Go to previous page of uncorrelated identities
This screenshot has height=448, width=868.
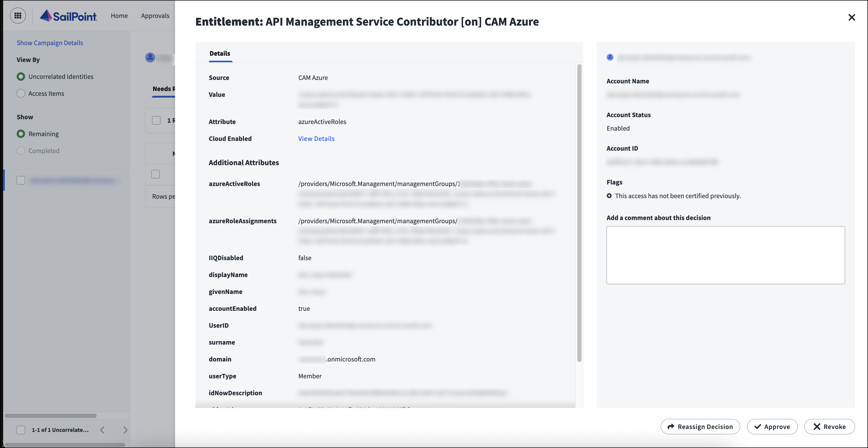(102, 430)
